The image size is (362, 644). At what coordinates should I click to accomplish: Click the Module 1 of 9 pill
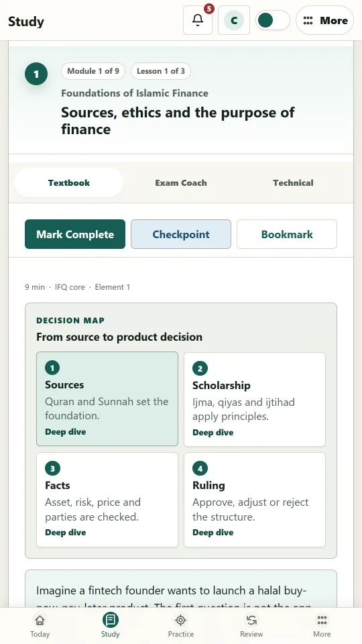click(93, 71)
